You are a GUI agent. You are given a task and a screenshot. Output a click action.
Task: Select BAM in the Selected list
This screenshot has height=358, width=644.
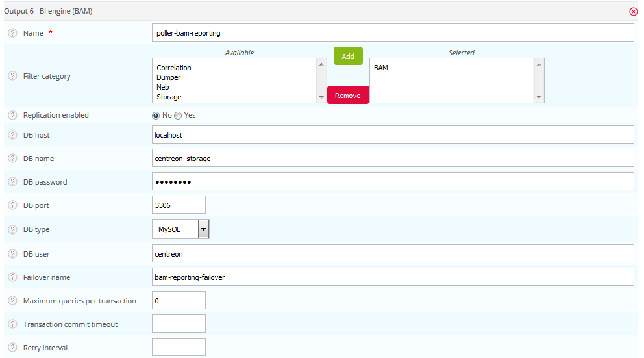[381, 68]
